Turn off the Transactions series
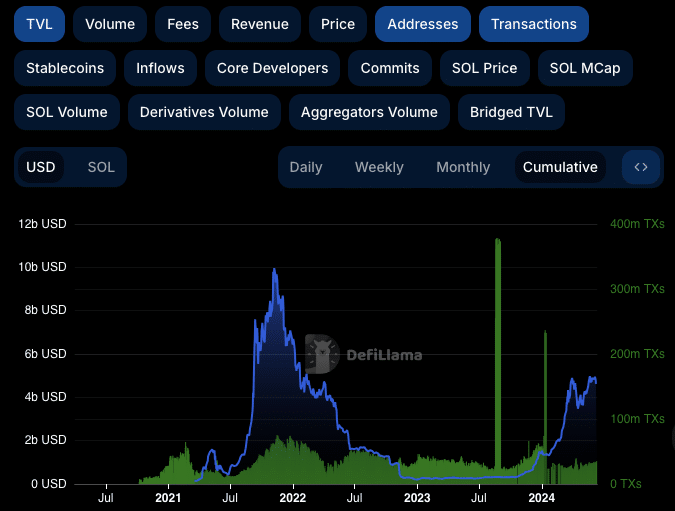The width and height of the screenshot is (675, 511). (533, 24)
